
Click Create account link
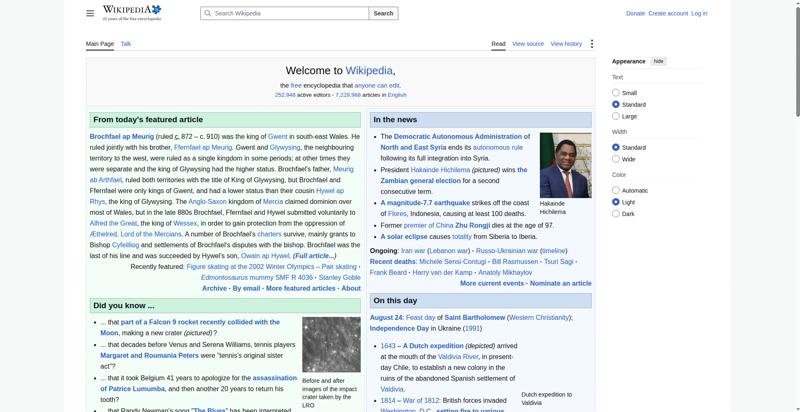(x=668, y=13)
